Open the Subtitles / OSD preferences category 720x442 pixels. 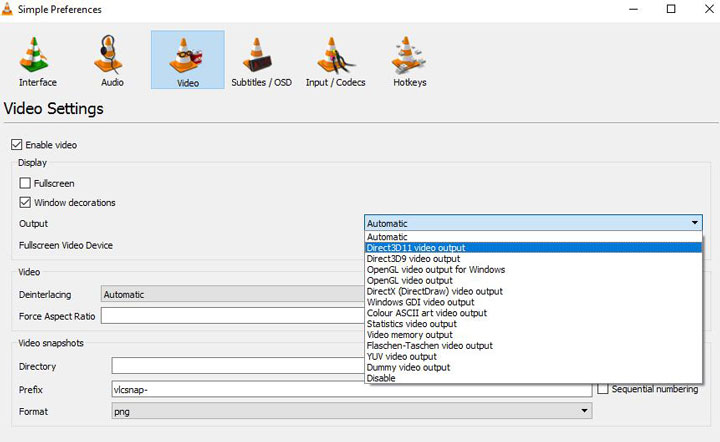pyautogui.click(x=261, y=61)
